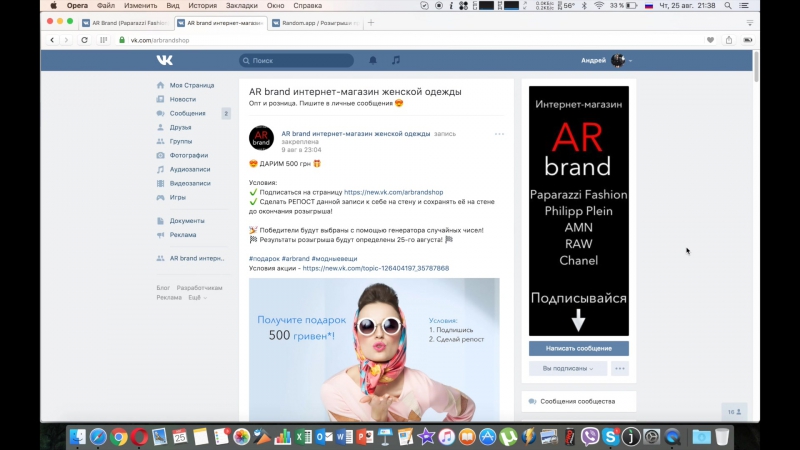Click the Моя Страница home icon
The width and height of the screenshot is (800, 450).
160,85
